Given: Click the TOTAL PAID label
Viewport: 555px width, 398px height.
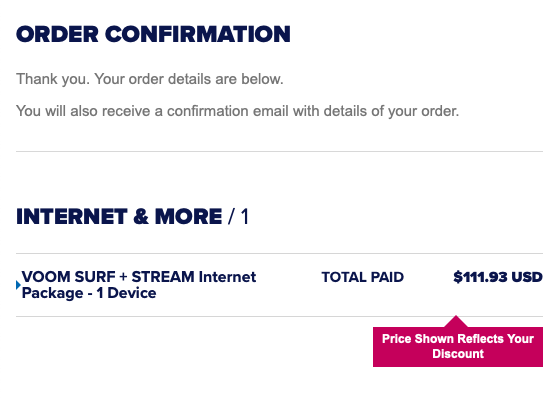Looking at the screenshot, I should (x=362, y=277).
